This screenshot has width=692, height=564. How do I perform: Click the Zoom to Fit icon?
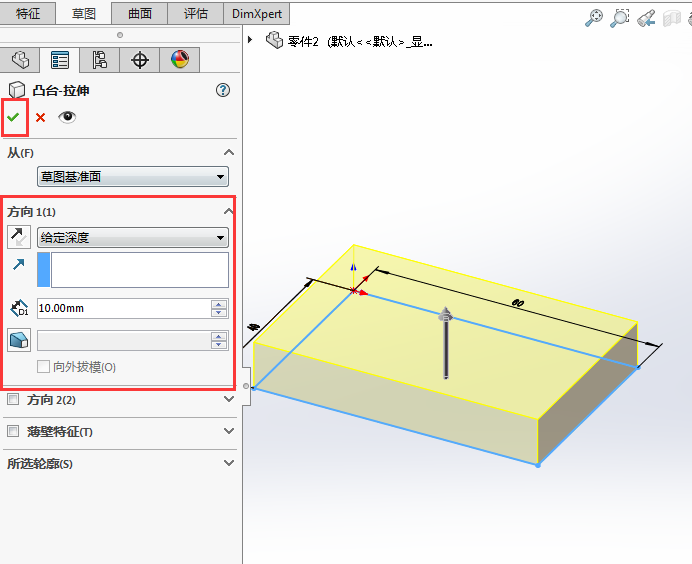point(594,18)
